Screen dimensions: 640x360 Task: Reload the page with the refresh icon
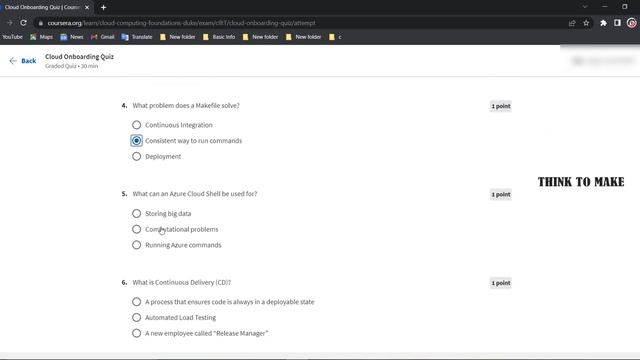tap(24, 23)
